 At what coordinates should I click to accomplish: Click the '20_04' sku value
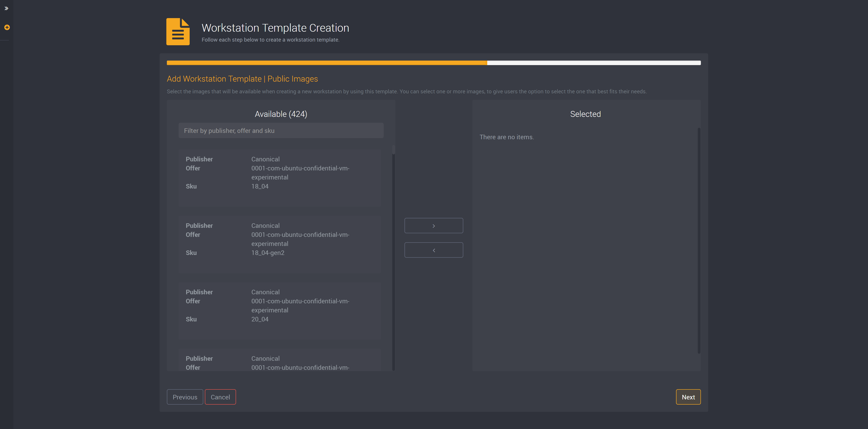coord(260,319)
